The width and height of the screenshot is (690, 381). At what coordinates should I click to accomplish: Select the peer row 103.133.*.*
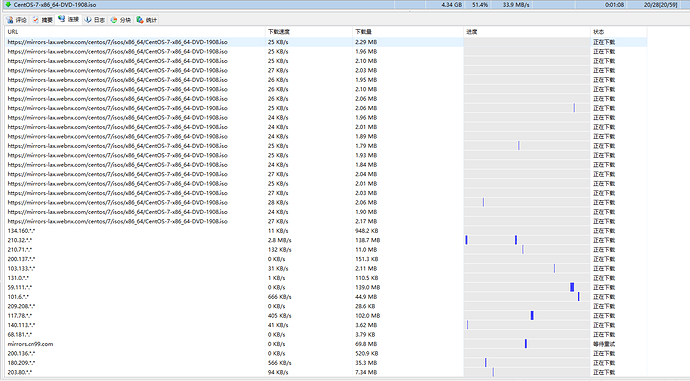click(326, 268)
